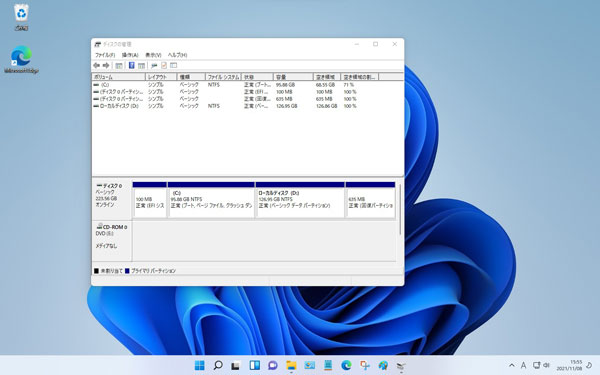Screen dimensions: 600x375
Task: Click the rightmost view-settings toolbar icon
Action: [x=174, y=65]
